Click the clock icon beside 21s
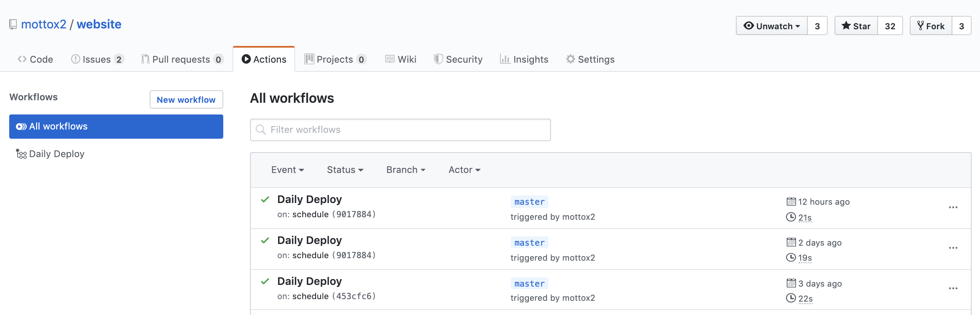980x315 pixels. [x=791, y=217]
